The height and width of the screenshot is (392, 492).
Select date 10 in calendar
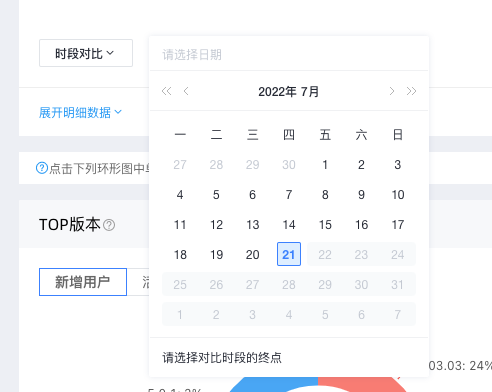pyautogui.click(x=398, y=195)
